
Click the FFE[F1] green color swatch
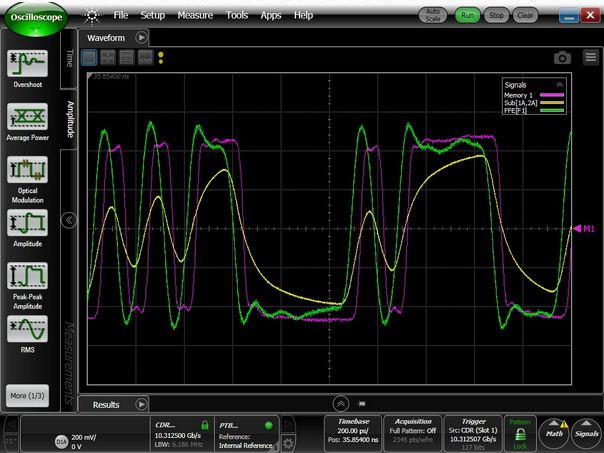552,110
